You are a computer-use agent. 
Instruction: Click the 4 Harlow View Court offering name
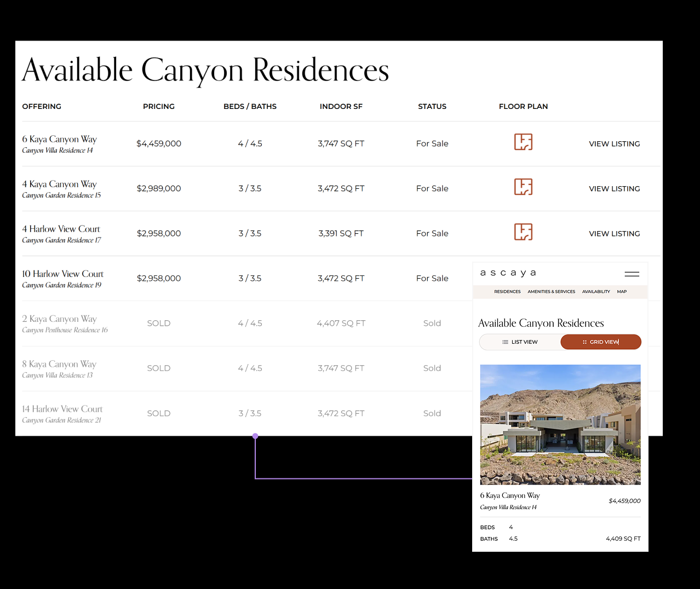pos(61,229)
